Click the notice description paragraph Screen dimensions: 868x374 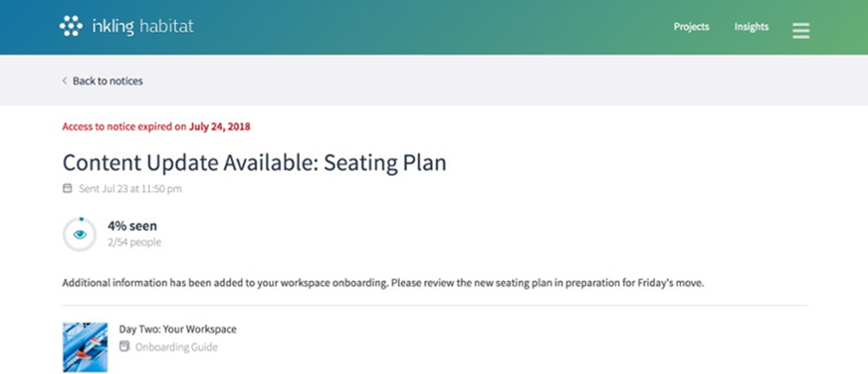pos(382,283)
